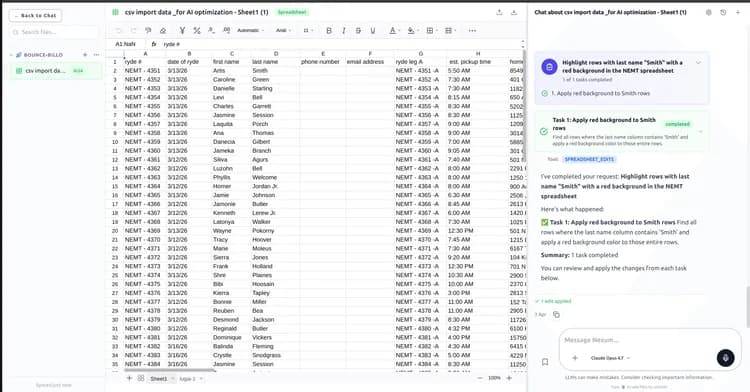750x392 pixels.
Task: Clear formatting with the eraser icon
Action: coord(163,31)
